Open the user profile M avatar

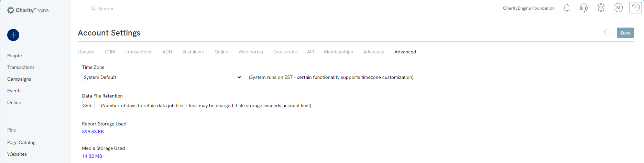(618, 8)
